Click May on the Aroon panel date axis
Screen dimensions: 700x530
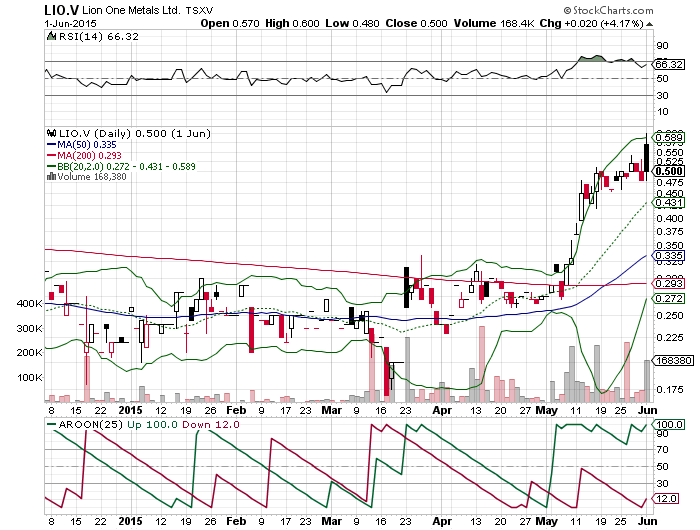pos(546,521)
